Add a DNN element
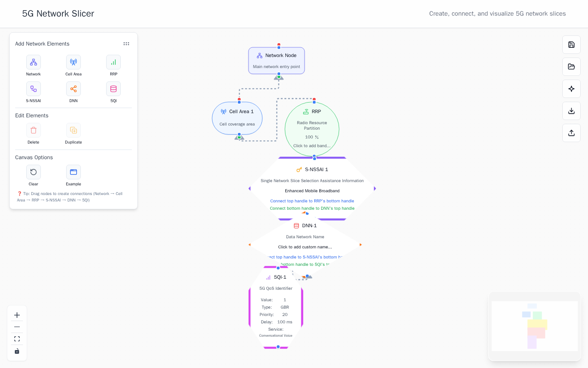Image resolution: width=588 pixels, height=368 pixels. 73,89
